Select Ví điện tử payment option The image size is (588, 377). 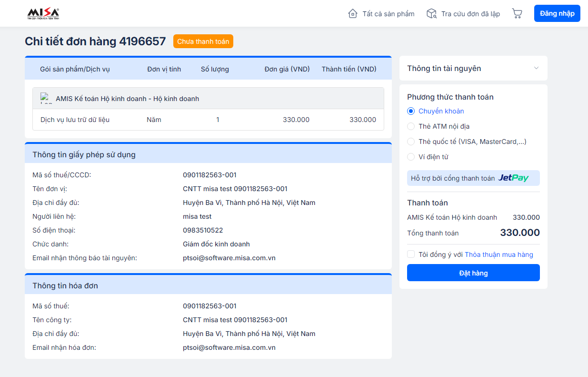click(411, 157)
